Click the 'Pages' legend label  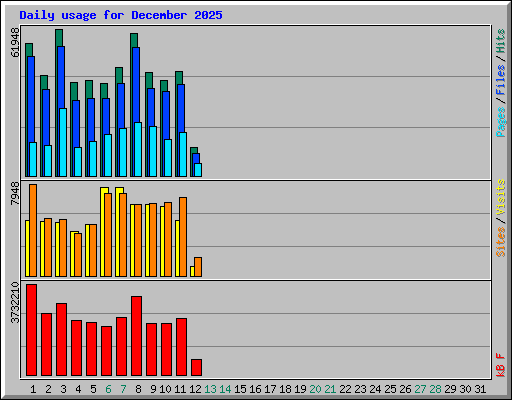[x=500, y=122]
